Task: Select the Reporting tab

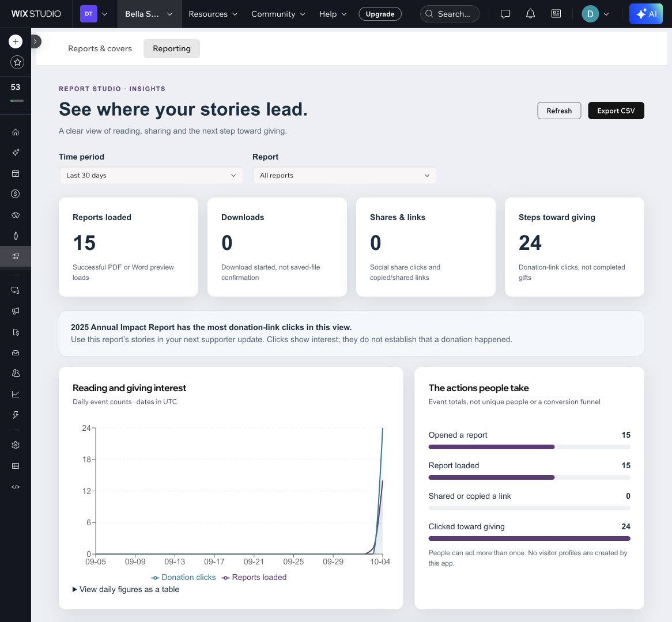Action: click(171, 48)
